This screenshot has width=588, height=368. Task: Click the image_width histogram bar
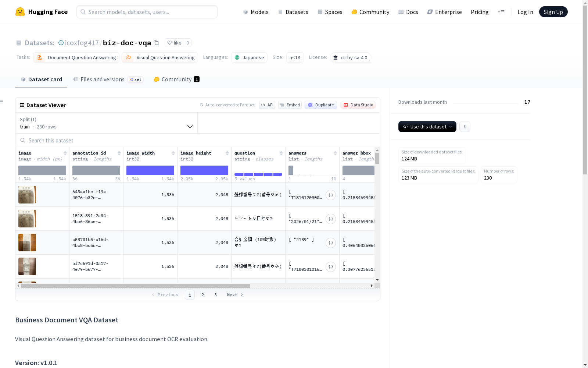click(150, 170)
